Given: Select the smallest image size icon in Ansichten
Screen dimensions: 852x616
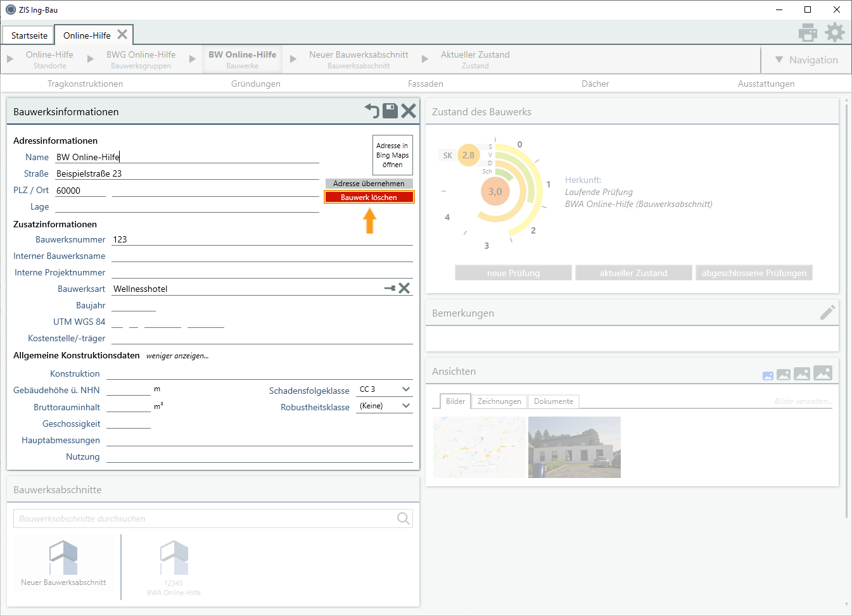Looking at the screenshot, I should [x=768, y=375].
